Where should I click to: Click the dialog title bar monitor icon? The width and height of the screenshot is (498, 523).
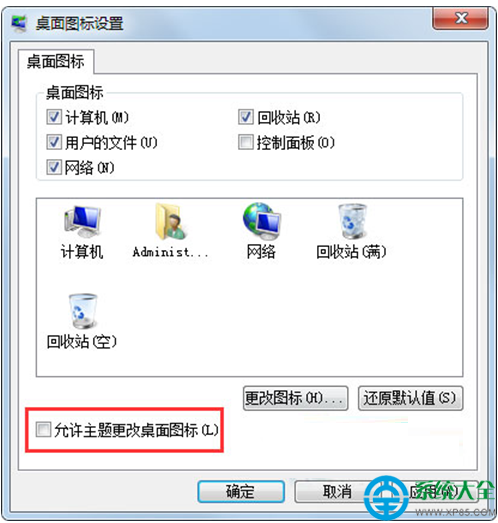click(x=19, y=24)
